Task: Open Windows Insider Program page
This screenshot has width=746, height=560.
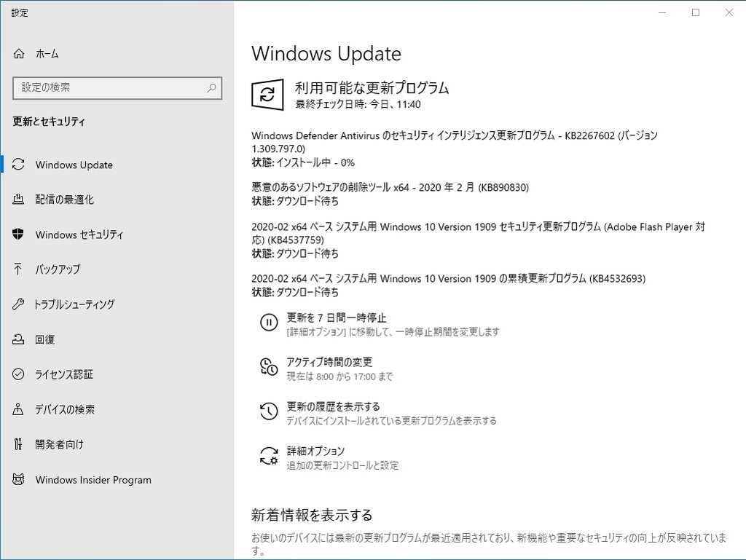Action: pos(117,479)
